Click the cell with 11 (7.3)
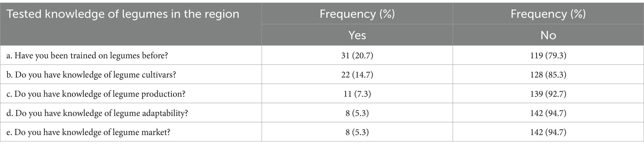Screen dimensions: 644x147 pos(357,94)
